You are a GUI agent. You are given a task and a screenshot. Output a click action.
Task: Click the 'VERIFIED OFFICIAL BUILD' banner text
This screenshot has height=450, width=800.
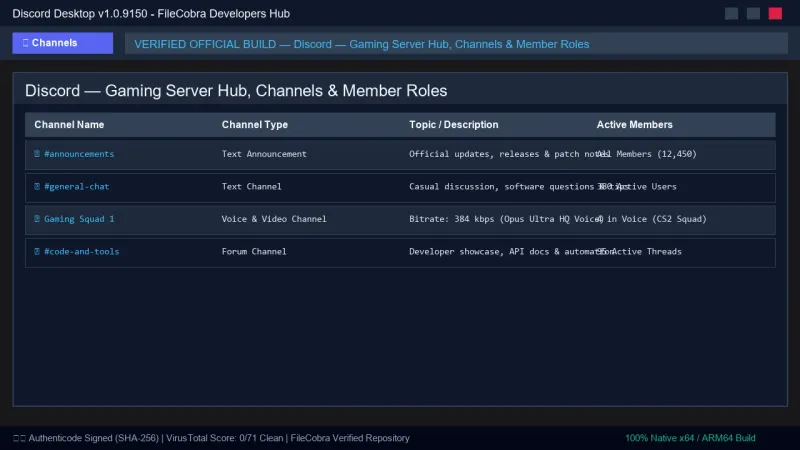[x=205, y=44]
